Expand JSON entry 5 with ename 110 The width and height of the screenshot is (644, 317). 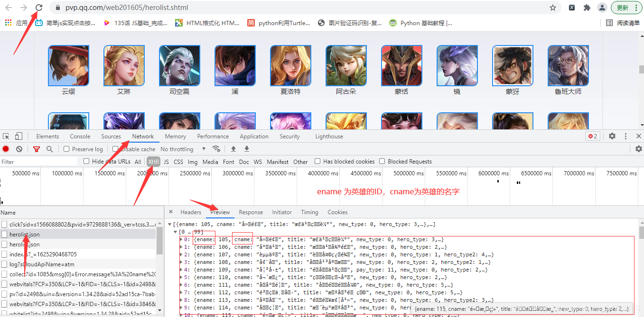pyautogui.click(x=181, y=277)
